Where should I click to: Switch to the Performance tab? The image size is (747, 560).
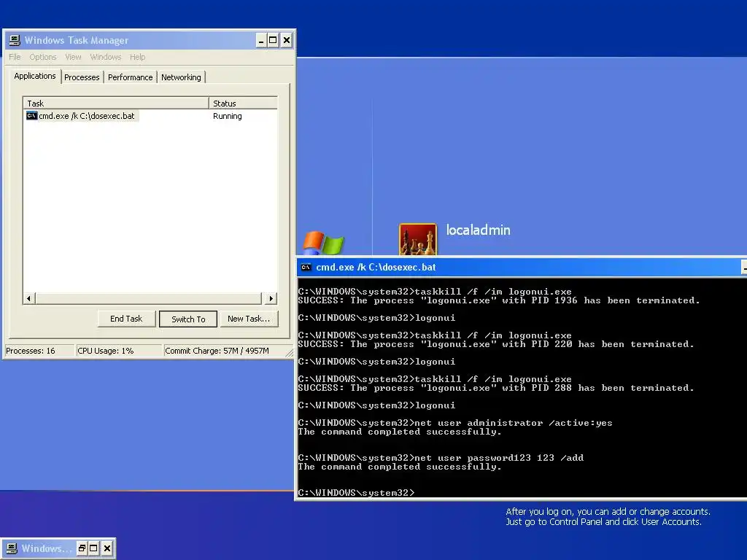pyautogui.click(x=130, y=77)
